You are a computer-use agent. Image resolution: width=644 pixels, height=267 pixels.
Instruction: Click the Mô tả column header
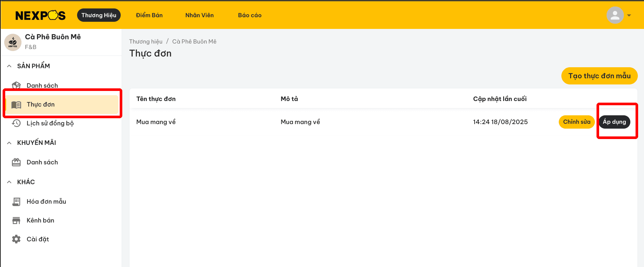tap(289, 99)
